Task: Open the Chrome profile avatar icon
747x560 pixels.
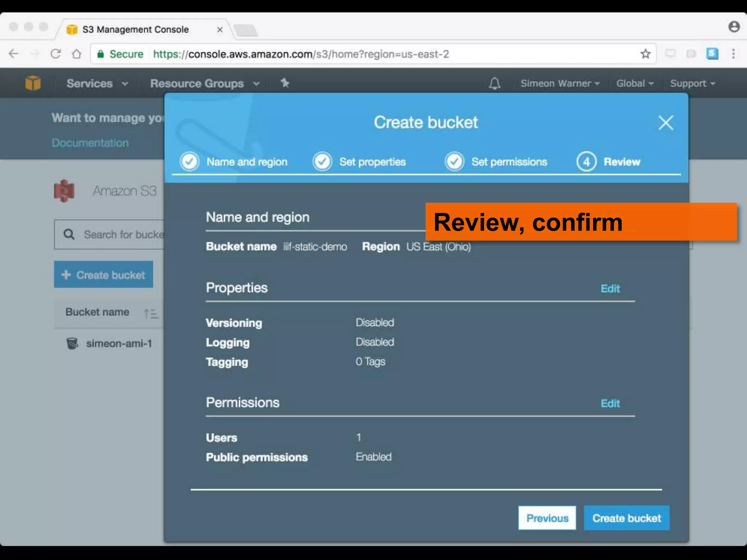Action: 734,27
